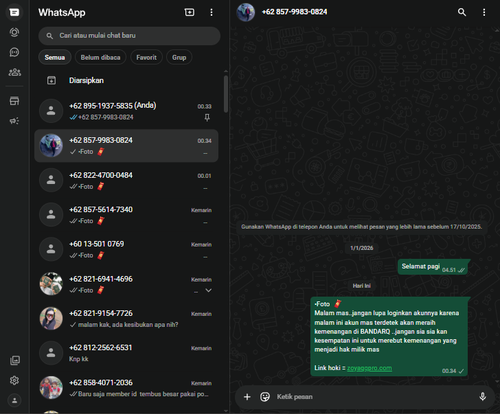Open the chat list three-dot menu
The image size is (500, 414).
[x=211, y=12]
